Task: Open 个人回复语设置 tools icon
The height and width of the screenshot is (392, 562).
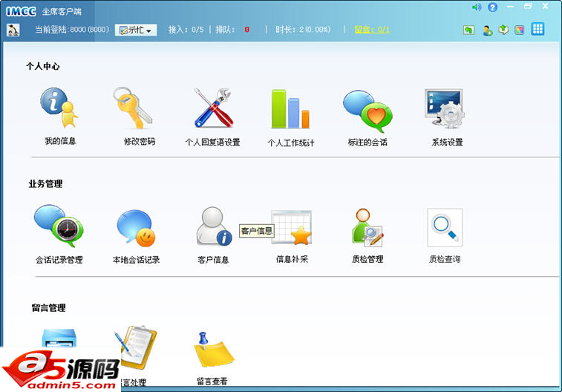Action: point(214,108)
